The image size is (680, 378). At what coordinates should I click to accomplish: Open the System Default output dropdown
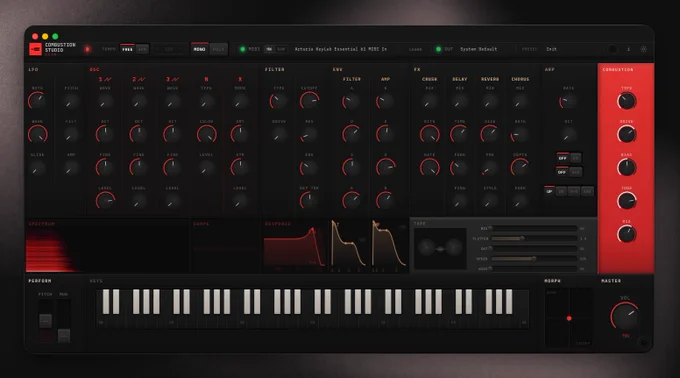[478, 49]
